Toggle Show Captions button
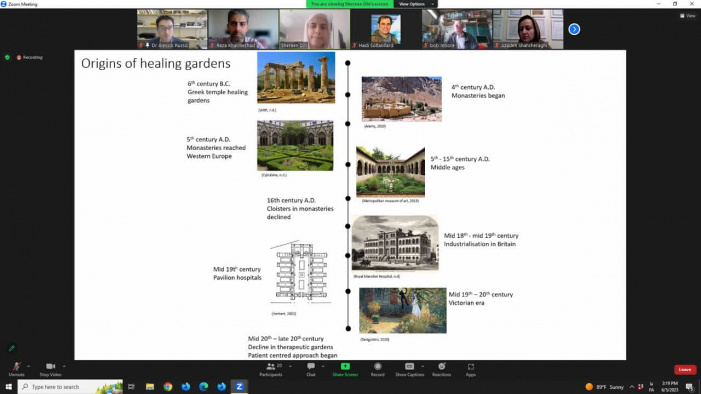701x394 pixels. (x=410, y=366)
